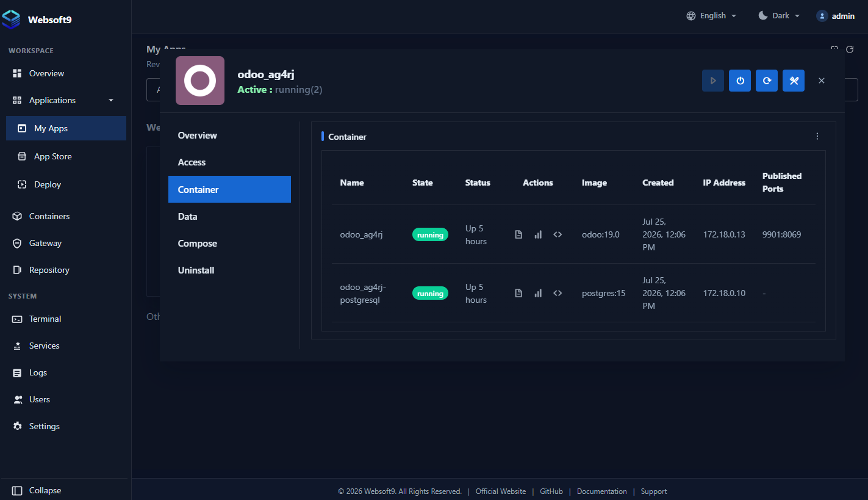
Task: Click the Terminal icon in sidebar
Action: pyautogui.click(x=17, y=319)
